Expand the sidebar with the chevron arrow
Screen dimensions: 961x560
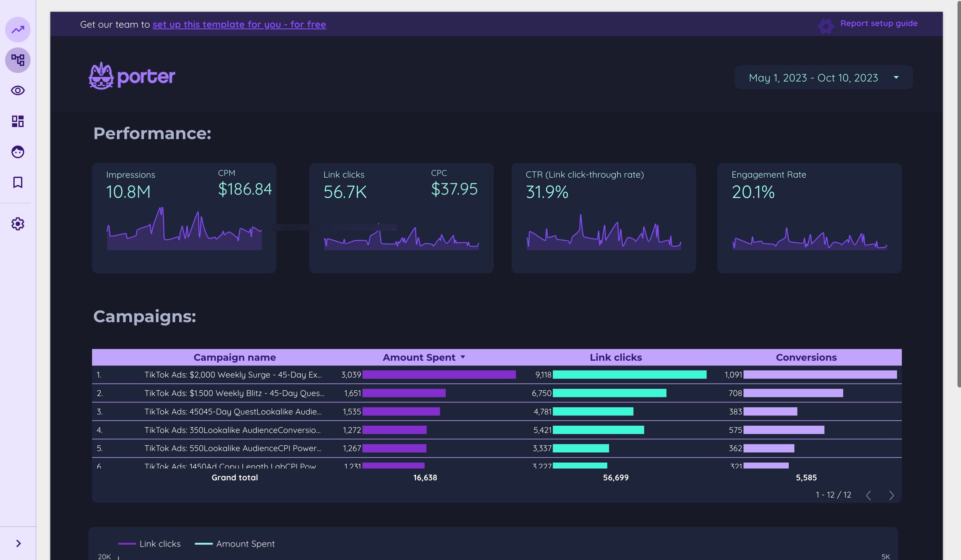tap(18, 543)
